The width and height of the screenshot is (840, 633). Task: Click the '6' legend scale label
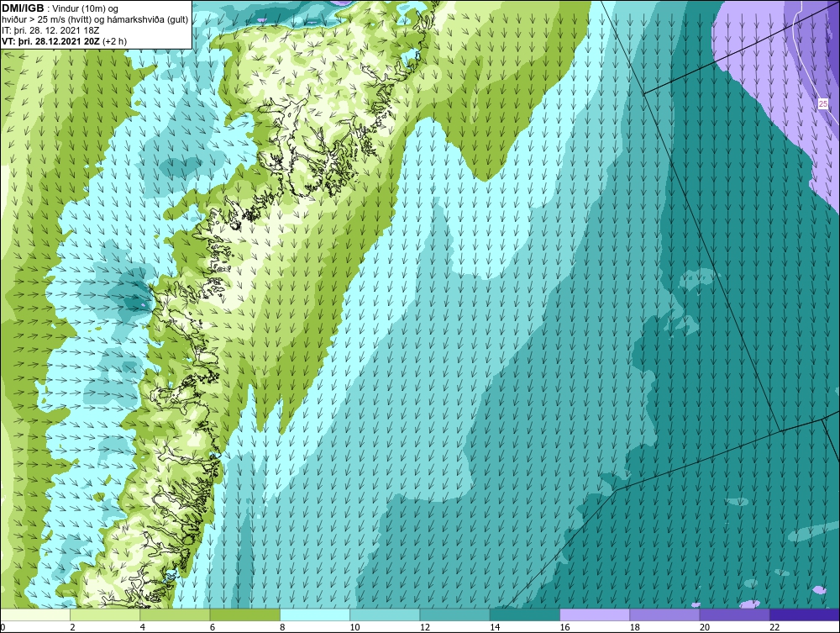point(213,627)
